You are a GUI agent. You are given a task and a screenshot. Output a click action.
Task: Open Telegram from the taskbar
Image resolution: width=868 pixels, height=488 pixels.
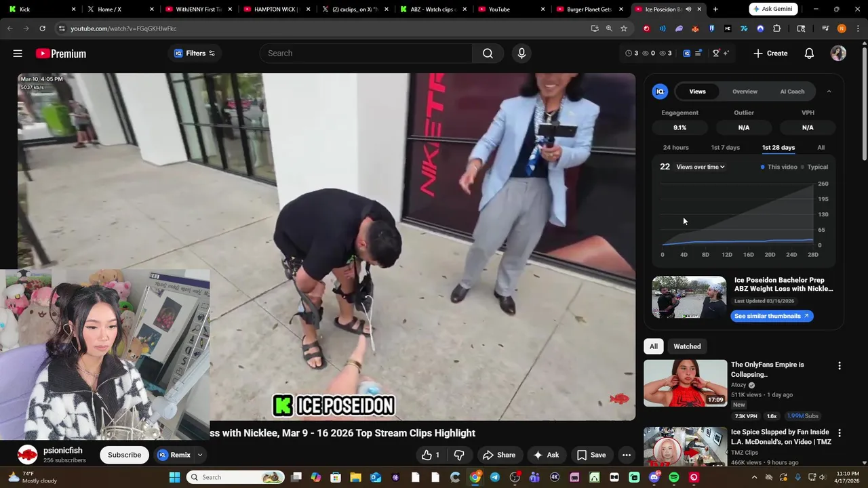(x=495, y=477)
